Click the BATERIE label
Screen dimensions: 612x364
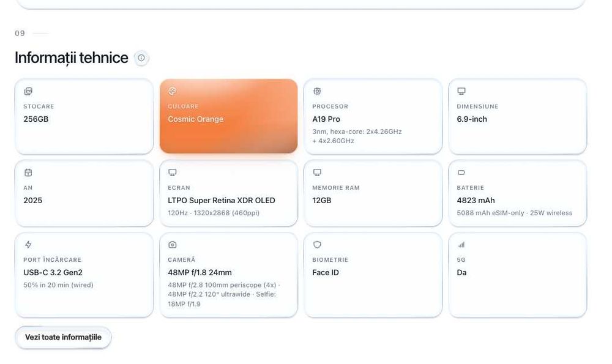[x=470, y=188]
